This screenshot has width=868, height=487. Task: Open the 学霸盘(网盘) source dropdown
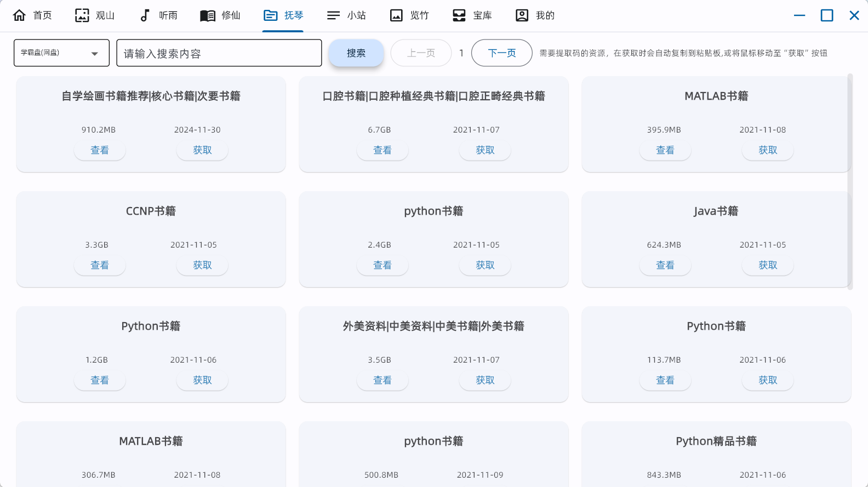tap(61, 53)
